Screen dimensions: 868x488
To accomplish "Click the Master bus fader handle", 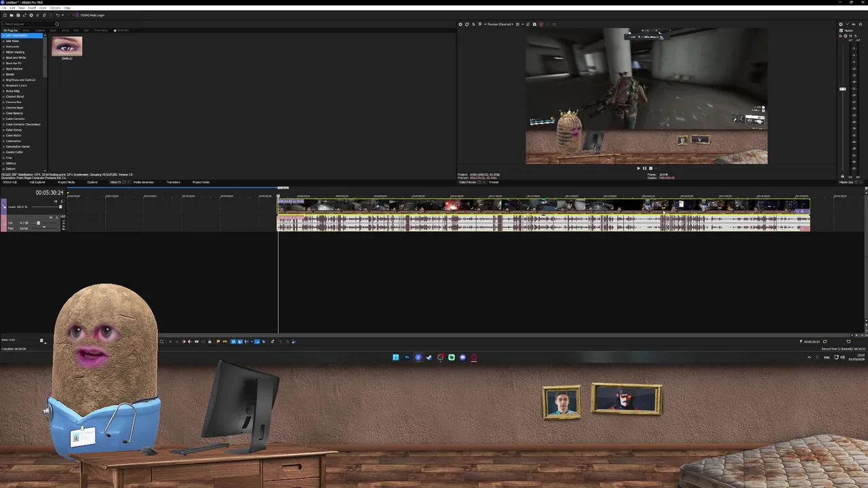I will (842, 89).
